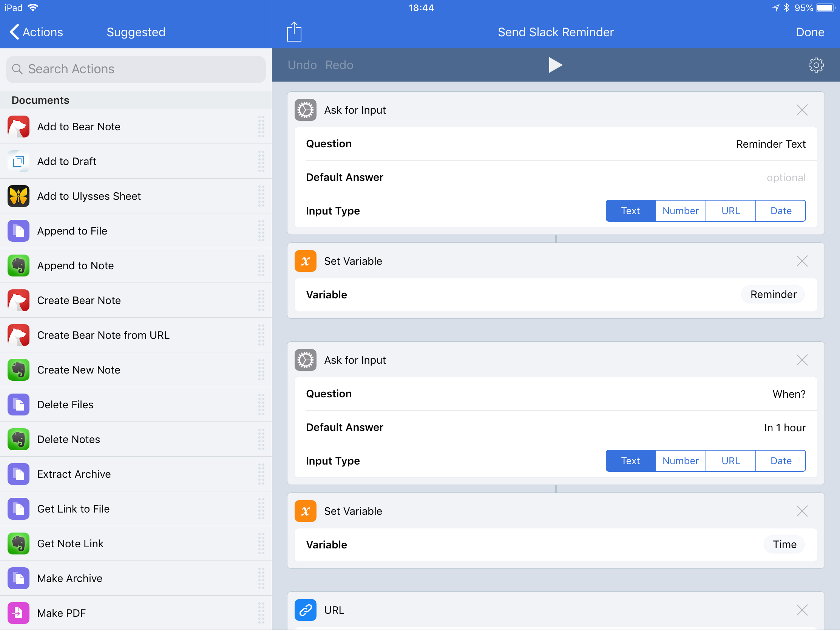Select the 'Extract Archive' label
Viewport: 840px width, 630px height.
[x=74, y=474]
